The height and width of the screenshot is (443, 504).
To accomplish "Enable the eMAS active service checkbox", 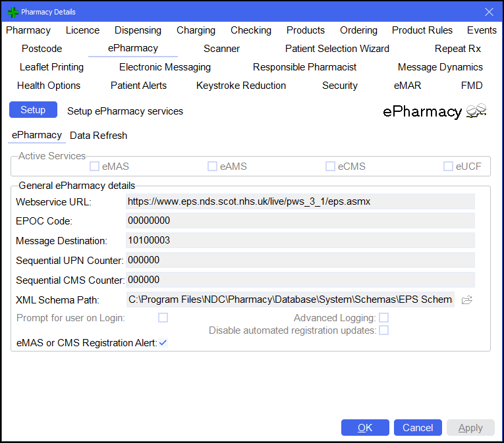I will [x=95, y=167].
